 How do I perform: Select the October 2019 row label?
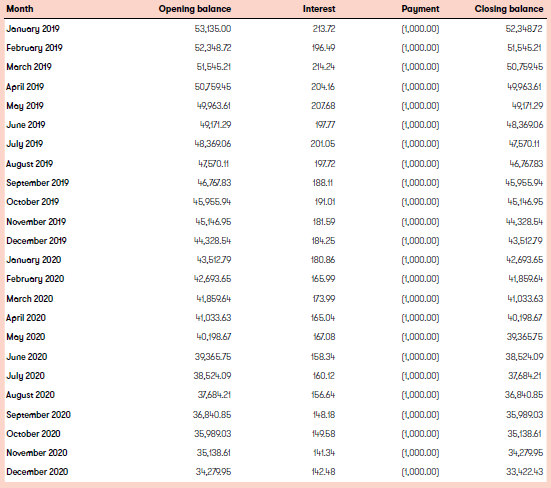tap(33, 202)
